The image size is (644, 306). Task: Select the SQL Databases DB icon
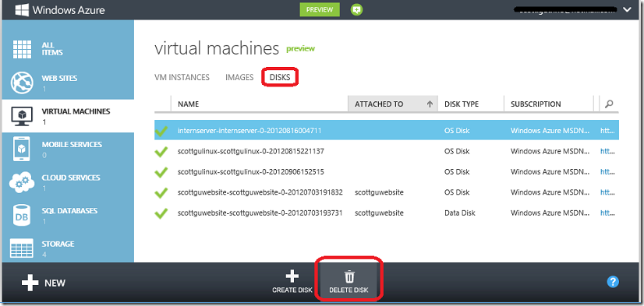coord(23,216)
